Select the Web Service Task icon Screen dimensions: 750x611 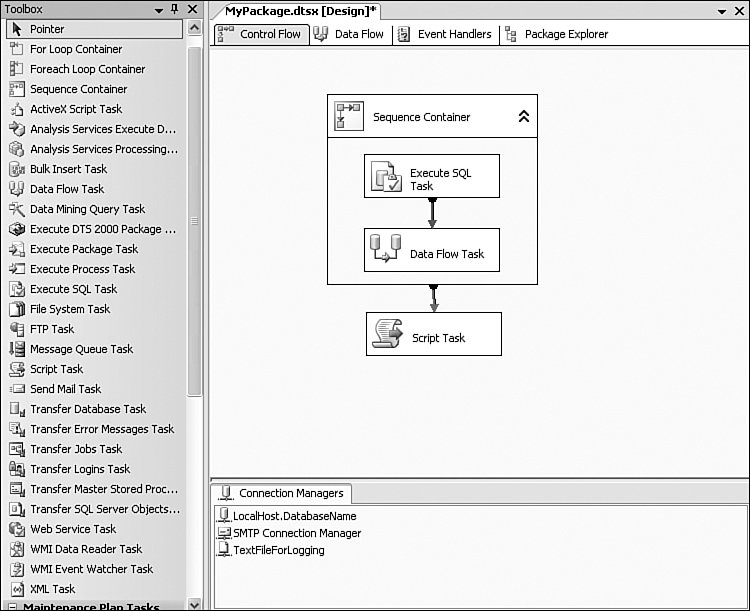pos(16,529)
